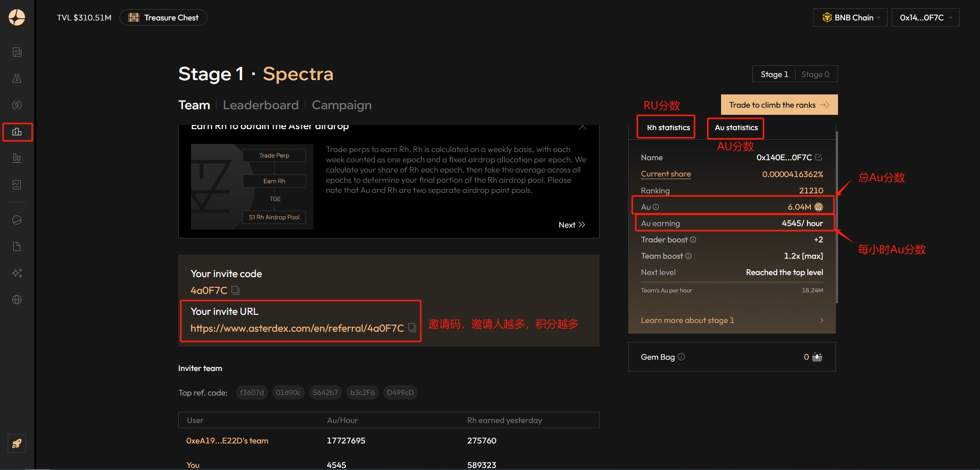Image resolution: width=980 pixels, height=470 pixels.
Task: Open the BNB Chain network dropdown
Action: pos(850,17)
